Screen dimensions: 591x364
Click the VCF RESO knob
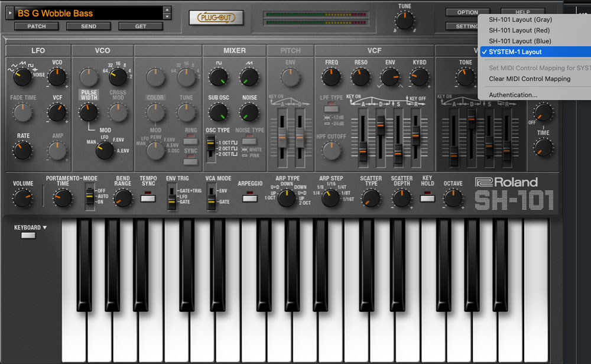click(361, 77)
